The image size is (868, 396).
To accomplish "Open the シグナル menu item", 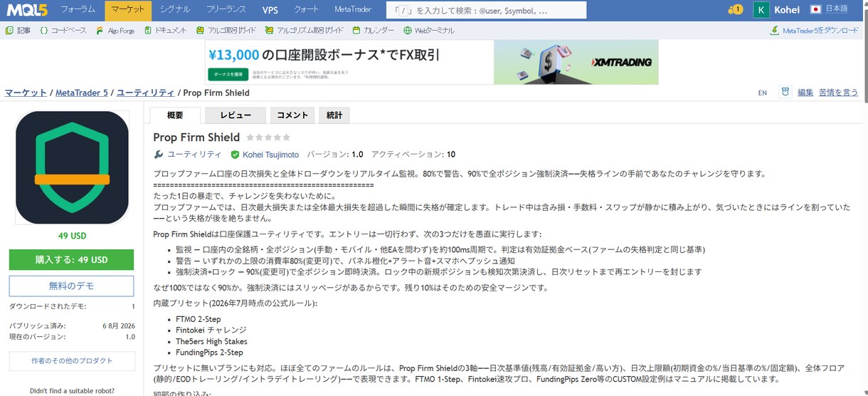I will tap(174, 10).
